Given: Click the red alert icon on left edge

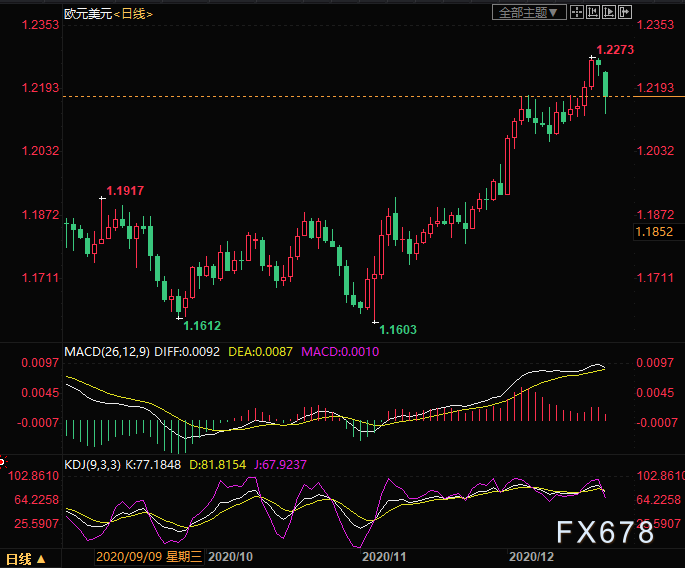Looking at the screenshot, I should click(x=3, y=461).
